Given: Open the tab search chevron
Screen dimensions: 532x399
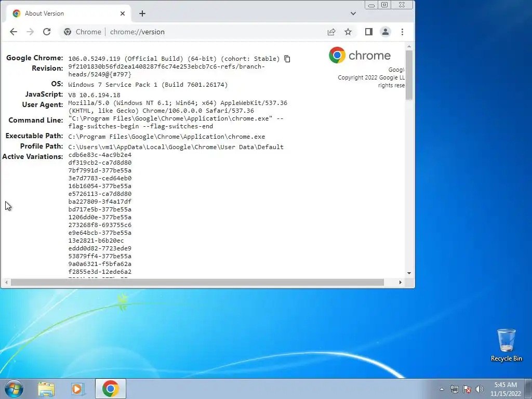Looking at the screenshot, I should pos(353,14).
